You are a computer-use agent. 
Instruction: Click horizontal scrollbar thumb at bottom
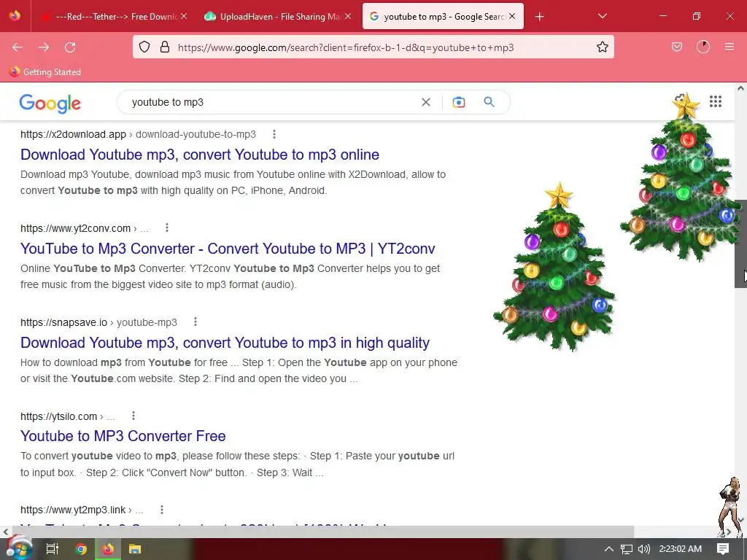[322, 532]
